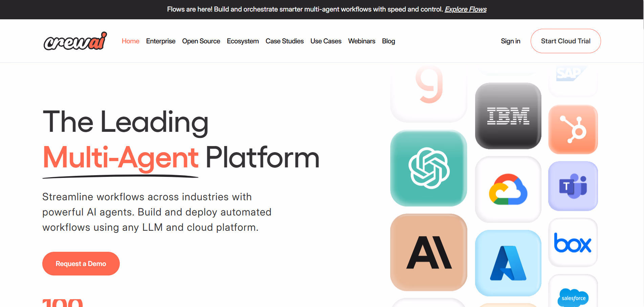
Task: Open the Blog page
Action: click(x=388, y=41)
